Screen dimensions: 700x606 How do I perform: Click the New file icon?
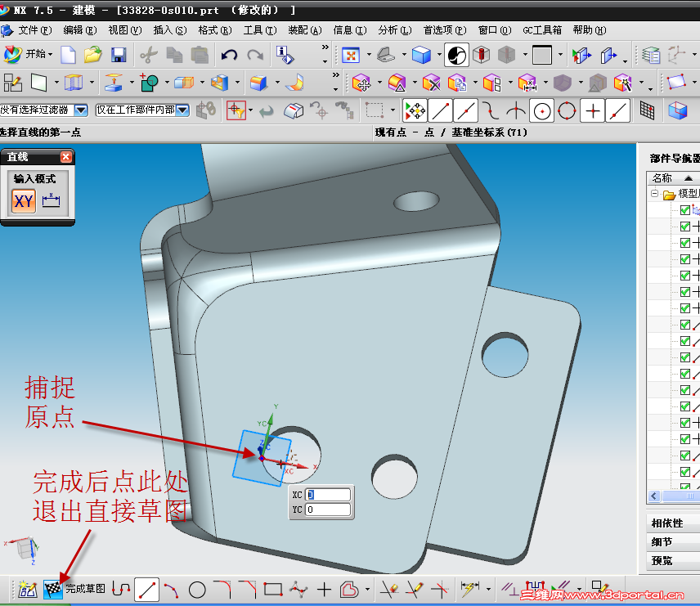tap(68, 55)
